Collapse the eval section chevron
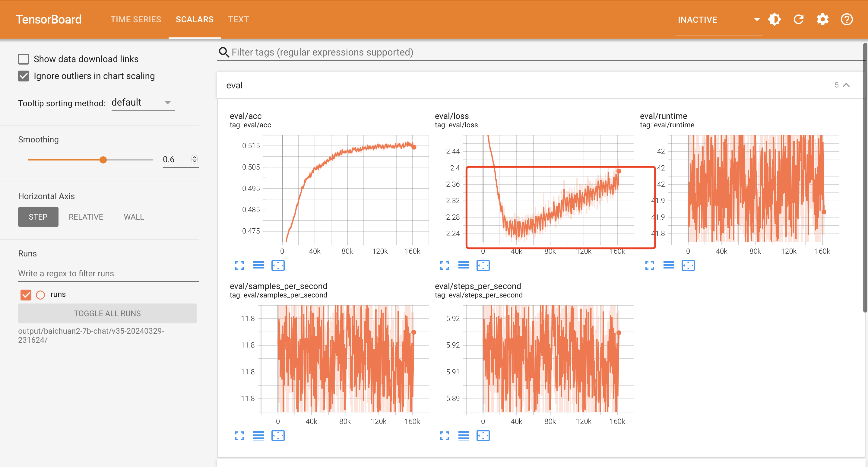Image resolution: width=868 pixels, height=467 pixels. [846, 85]
